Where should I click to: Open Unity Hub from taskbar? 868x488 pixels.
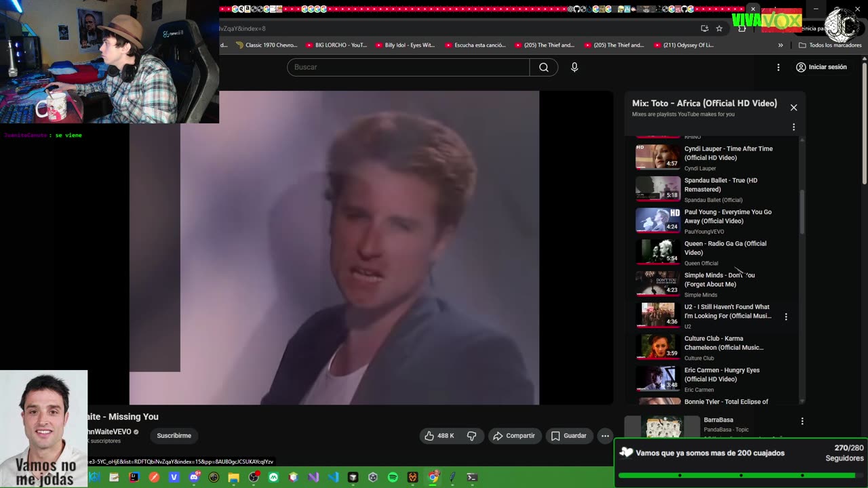372,477
